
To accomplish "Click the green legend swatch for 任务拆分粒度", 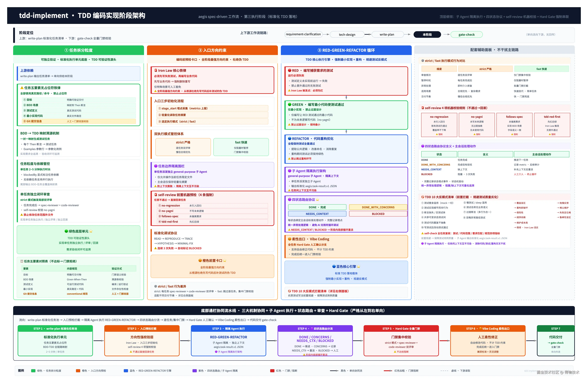I will click(33, 371).
